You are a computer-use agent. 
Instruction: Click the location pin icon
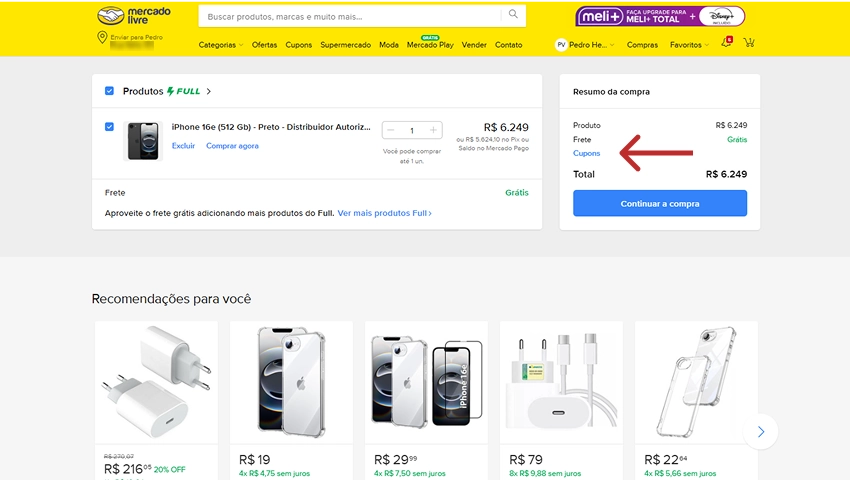(x=102, y=37)
